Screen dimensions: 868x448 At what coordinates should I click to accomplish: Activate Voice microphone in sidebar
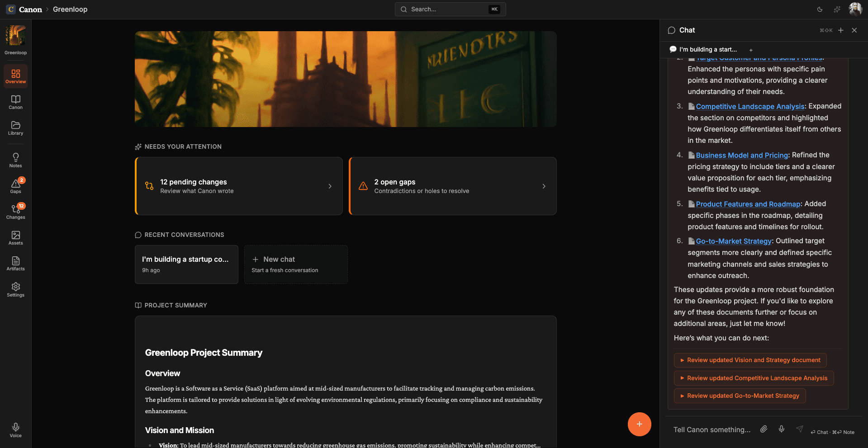click(15, 430)
